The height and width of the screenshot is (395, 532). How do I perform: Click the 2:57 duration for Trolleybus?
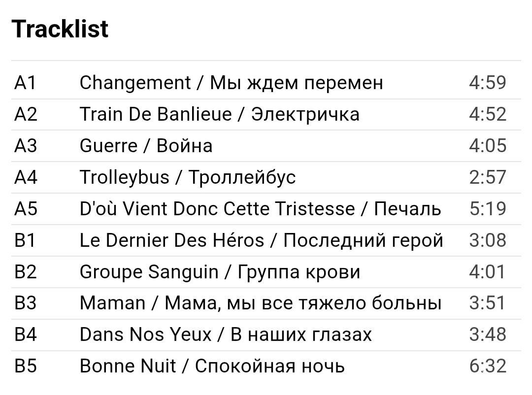tap(487, 177)
